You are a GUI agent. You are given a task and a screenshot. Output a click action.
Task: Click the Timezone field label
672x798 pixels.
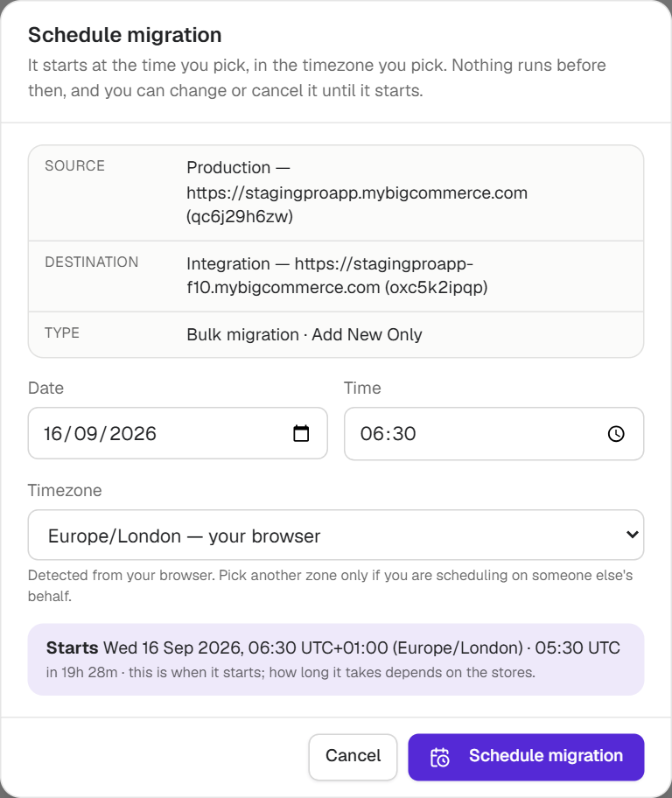pyautogui.click(x=65, y=490)
